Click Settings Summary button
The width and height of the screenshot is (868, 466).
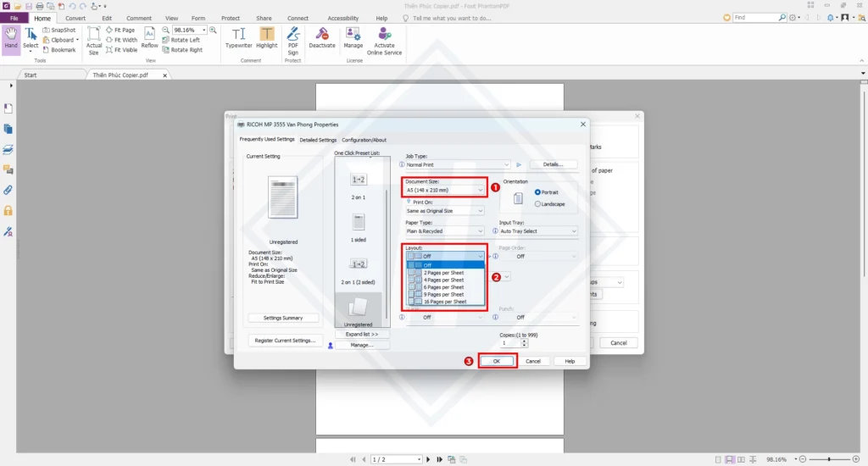[283, 318]
